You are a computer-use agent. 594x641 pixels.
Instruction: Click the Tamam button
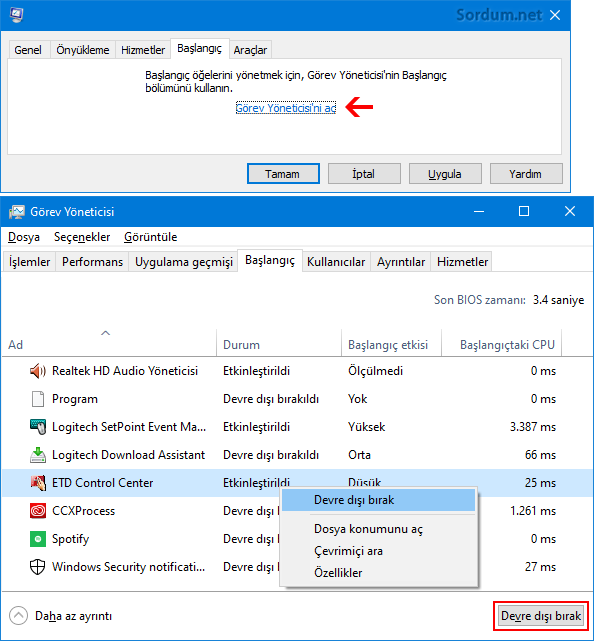[283, 174]
